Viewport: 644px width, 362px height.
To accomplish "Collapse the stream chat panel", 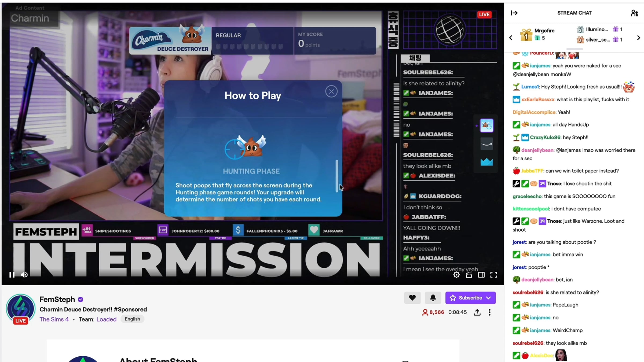I will point(514,13).
